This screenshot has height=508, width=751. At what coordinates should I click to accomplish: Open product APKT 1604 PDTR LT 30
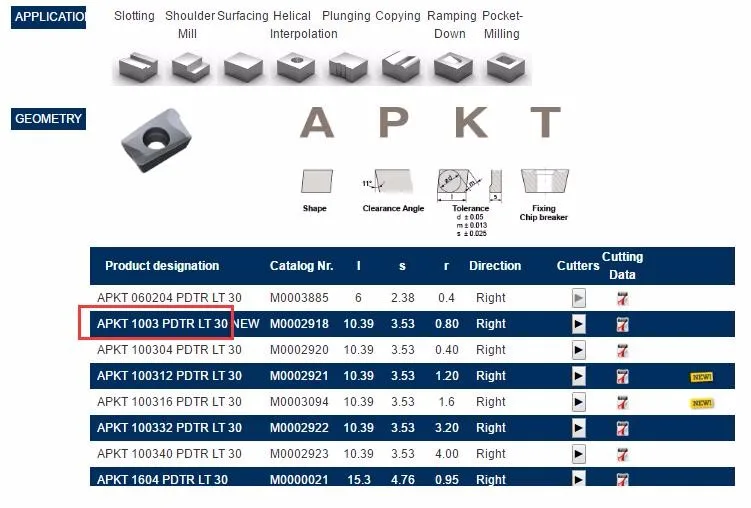click(x=162, y=479)
